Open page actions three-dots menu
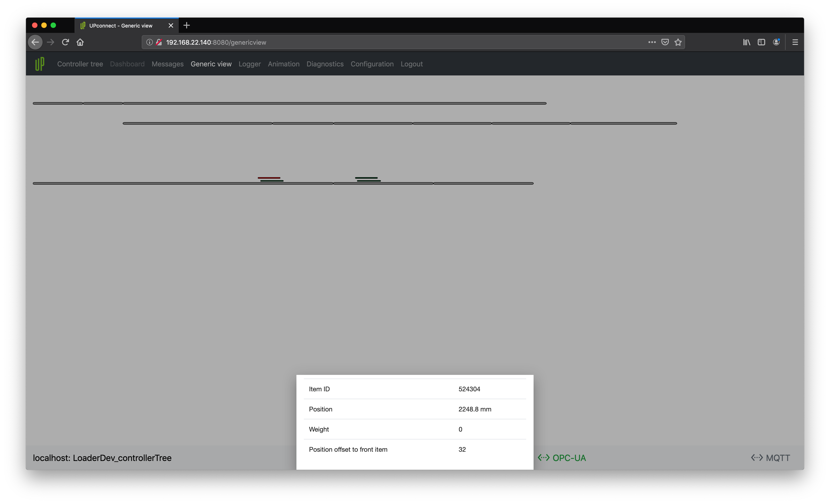 point(652,42)
